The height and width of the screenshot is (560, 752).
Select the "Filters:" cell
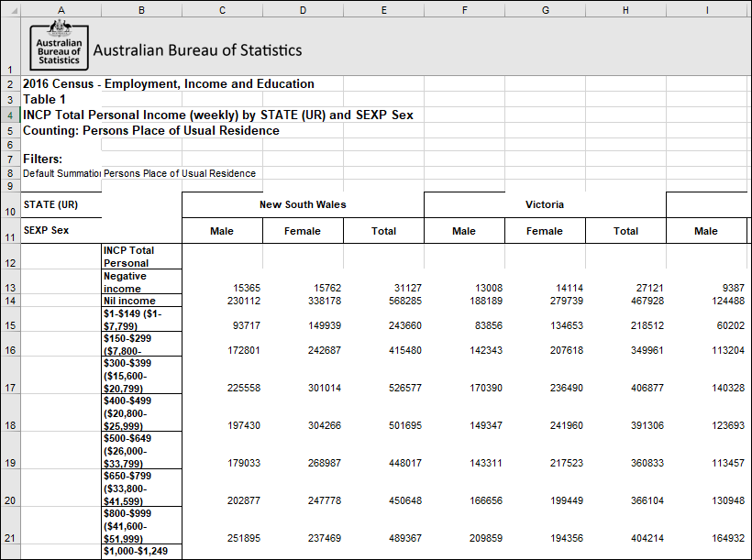point(61,157)
